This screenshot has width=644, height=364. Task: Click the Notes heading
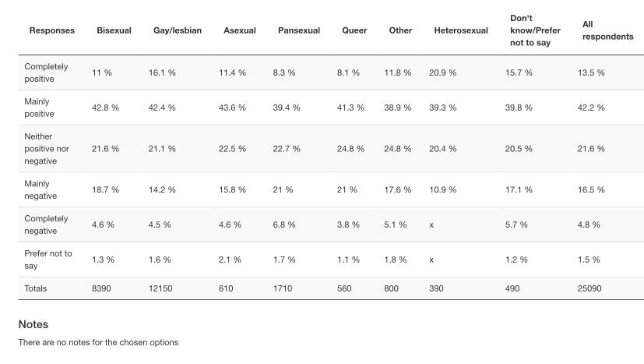[33, 324]
